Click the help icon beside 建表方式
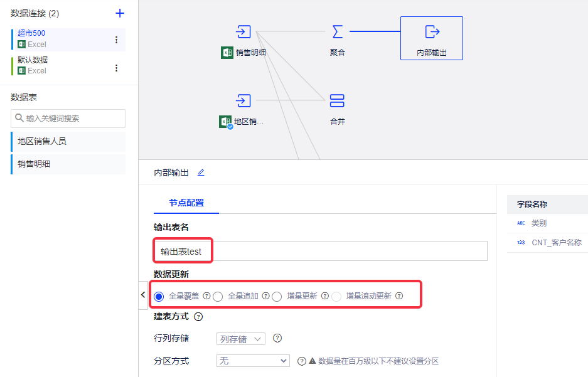Viewport: 588px width, 377px height. [198, 317]
